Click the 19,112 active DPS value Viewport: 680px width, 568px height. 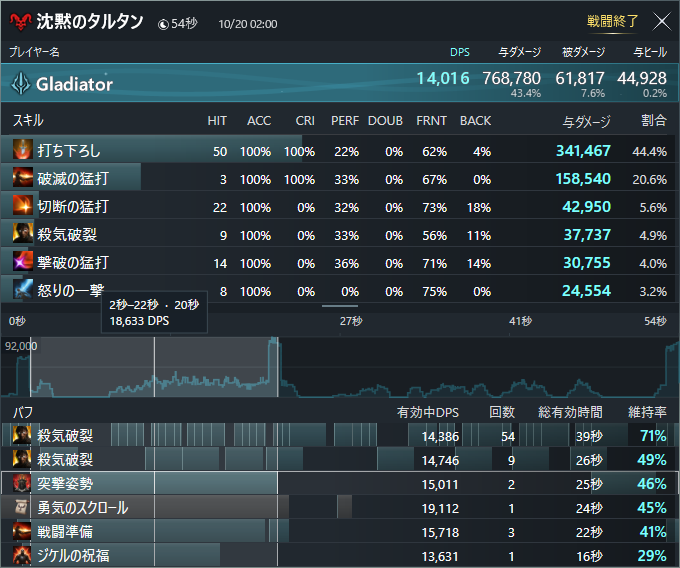(x=440, y=508)
